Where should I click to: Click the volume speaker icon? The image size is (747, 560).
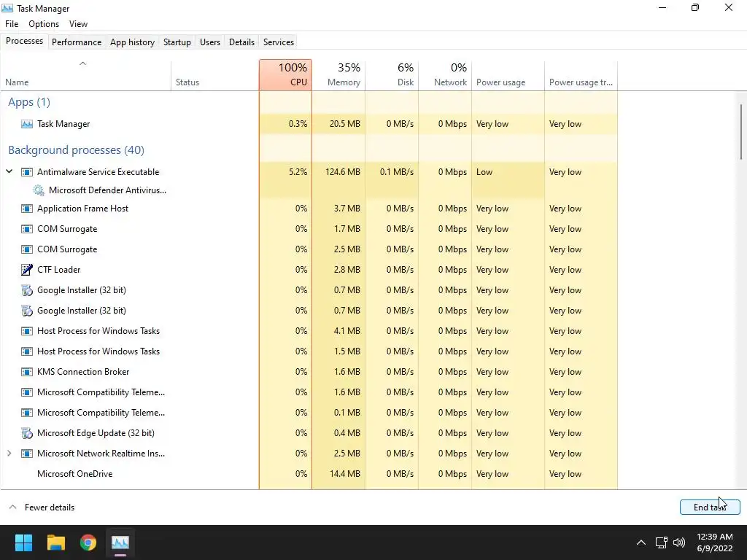click(x=679, y=542)
